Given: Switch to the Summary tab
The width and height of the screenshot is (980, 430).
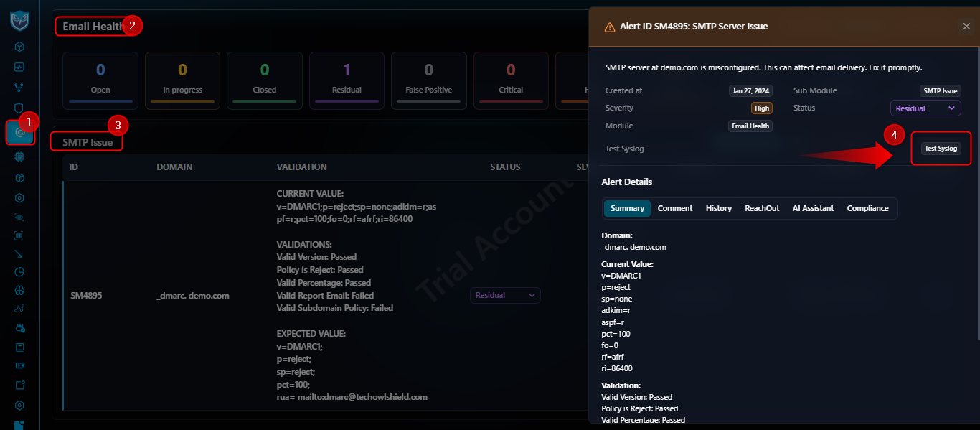Looking at the screenshot, I should point(628,208).
